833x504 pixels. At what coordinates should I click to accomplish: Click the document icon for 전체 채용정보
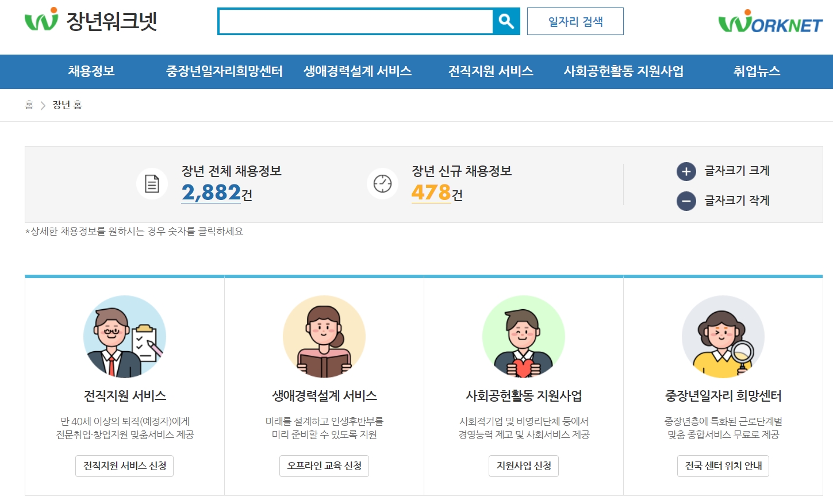click(152, 184)
